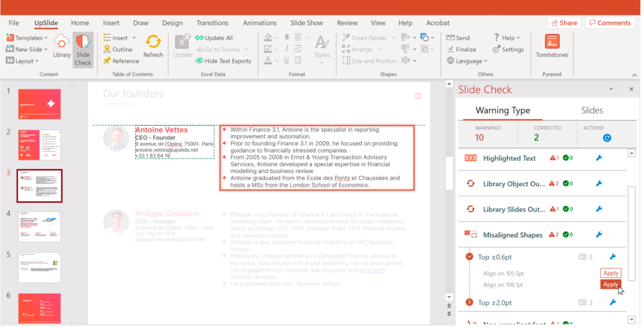Viewport: 644px width, 328px height.
Task: Select slide 4 thumbnail
Action: click(39, 227)
